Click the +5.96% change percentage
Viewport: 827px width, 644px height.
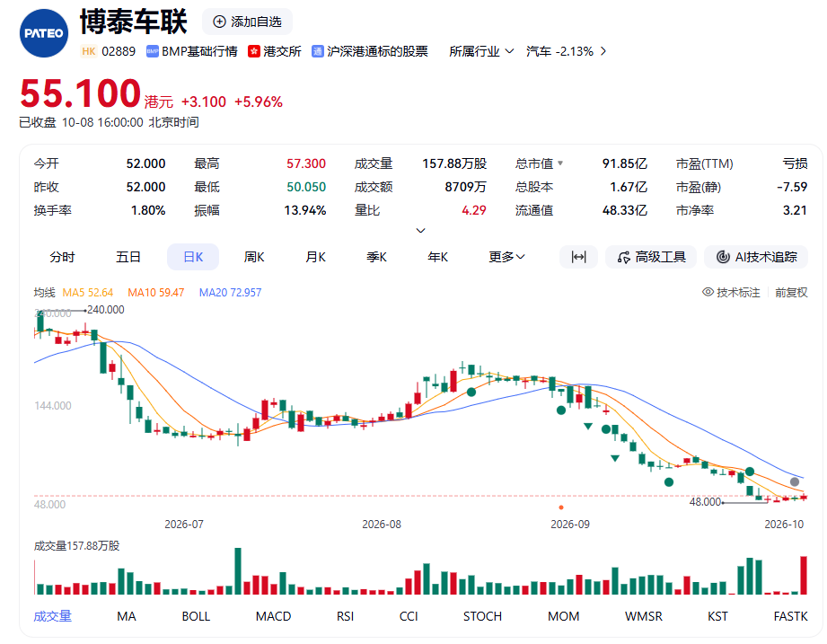pyautogui.click(x=259, y=101)
